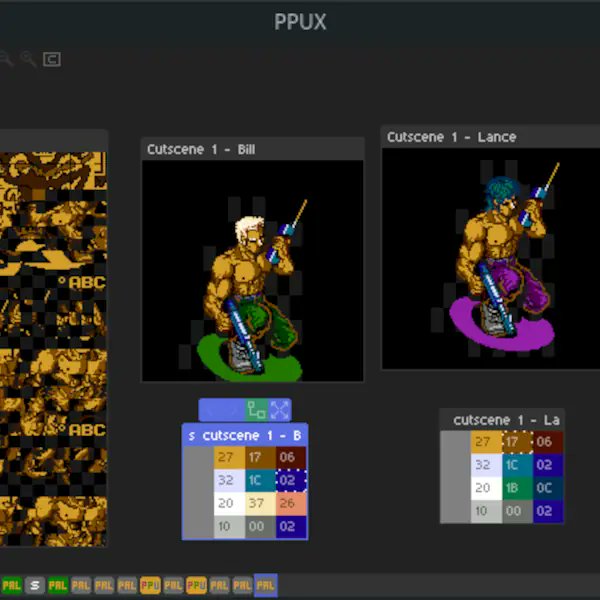Click the expand arrows icon above Bill palette

pyautogui.click(x=280, y=410)
